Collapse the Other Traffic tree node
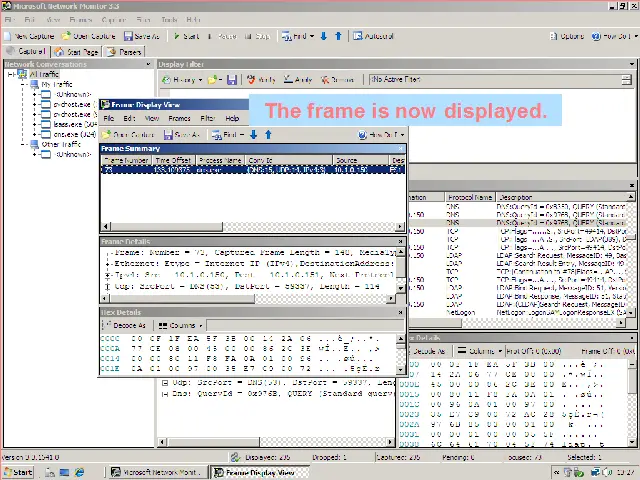Screen dimensions: 640x480 point(23,144)
